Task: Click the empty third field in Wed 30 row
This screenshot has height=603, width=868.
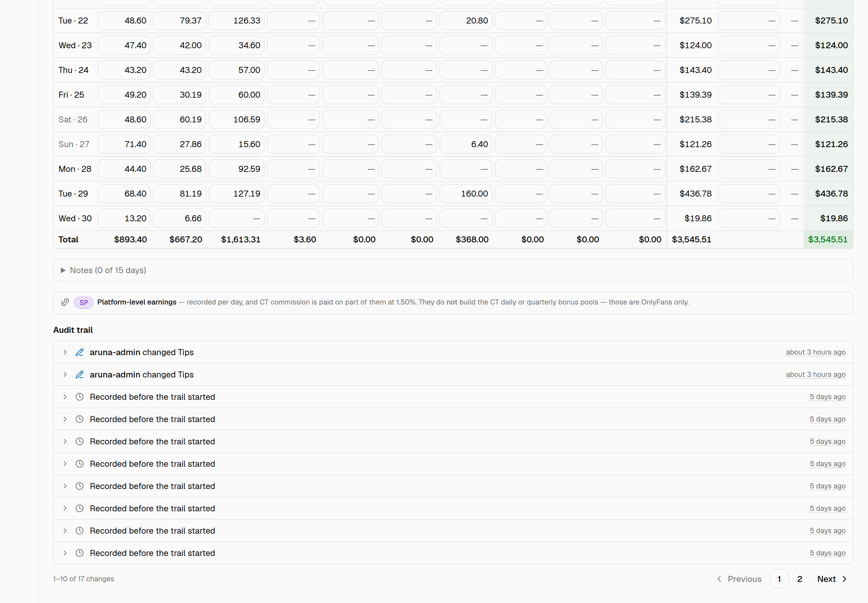Action: pyautogui.click(x=237, y=218)
